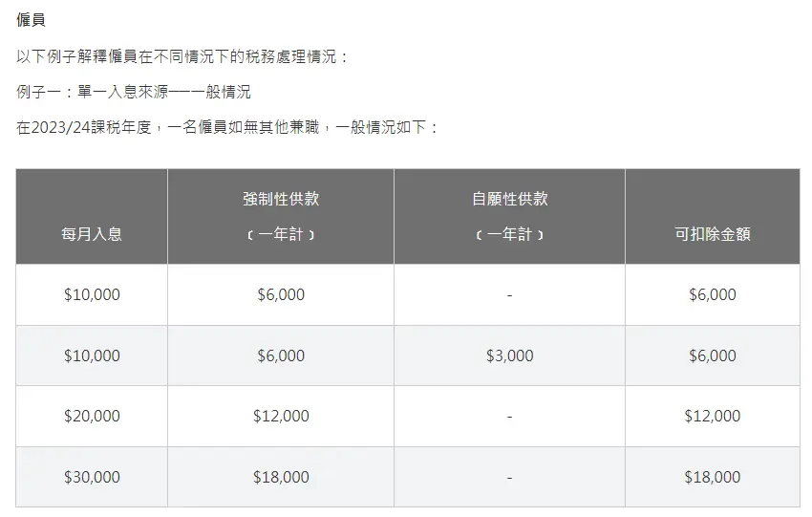Select the $20,000 monthly income cell
Image resolution: width=812 pixels, height=517 pixels.
click(x=92, y=416)
